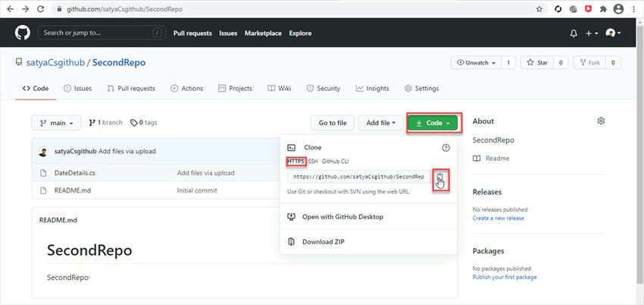Open the repository Settings tab
The width and height of the screenshot is (644, 305).
point(421,88)
